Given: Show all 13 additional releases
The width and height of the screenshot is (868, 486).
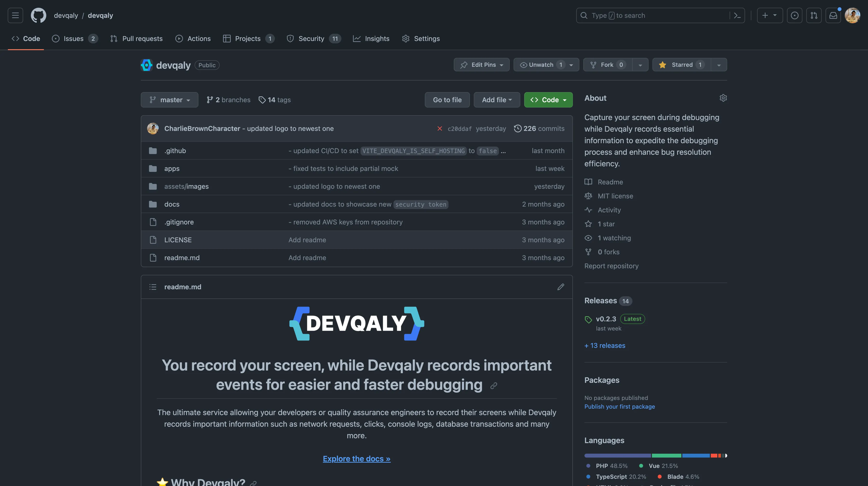Looking at the screenshot, I should pos(604,345).
